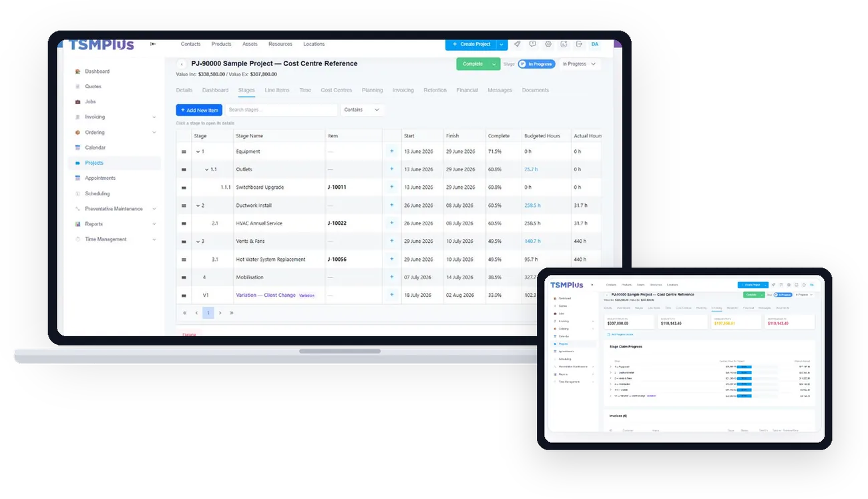This screenshot has width=868, height=499.
Task: Click the Add New Item button
Action: click(199, 110)
